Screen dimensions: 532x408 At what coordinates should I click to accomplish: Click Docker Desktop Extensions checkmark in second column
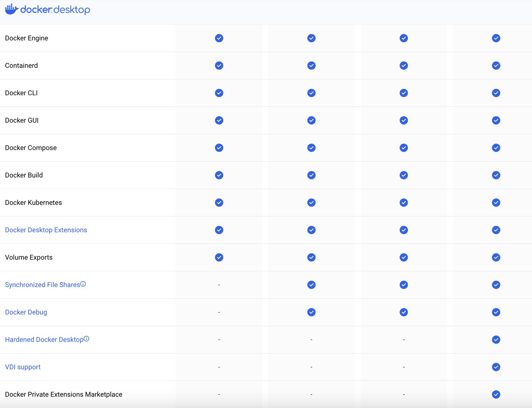[x=311, y=230]
